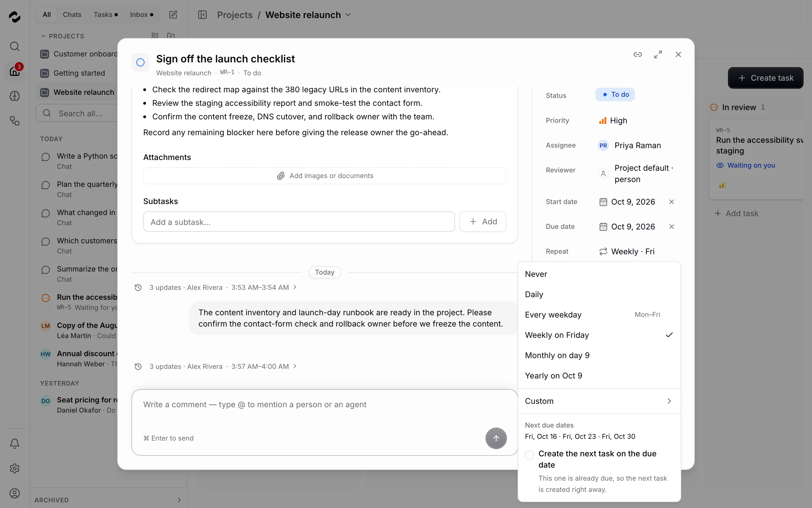Open the search icon in left rail
This screenshot has width=812, height=508.
pos(14,46)
